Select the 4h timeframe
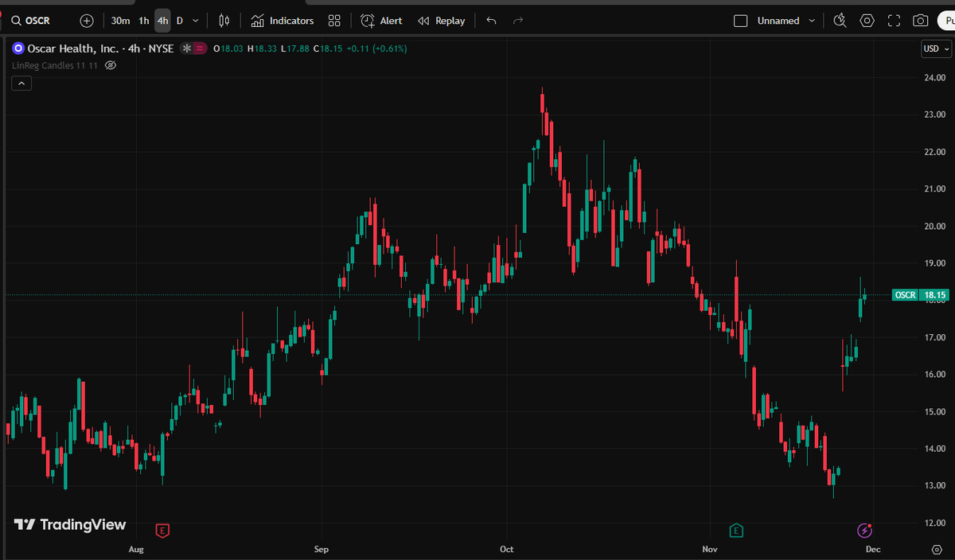Image resolution: width=955 pixels, height=560 pixels. pyautogui.click(x=162, y=21)
